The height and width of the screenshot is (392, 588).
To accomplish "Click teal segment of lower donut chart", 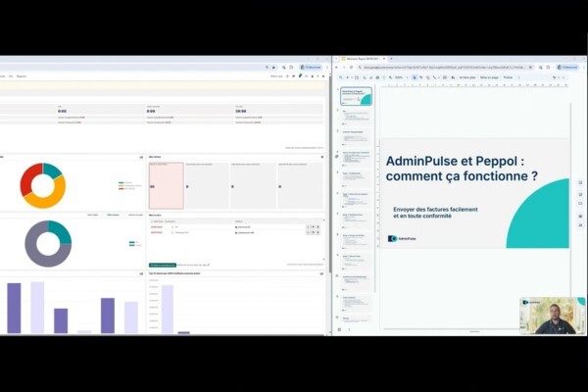I will (x=62, y=230).
